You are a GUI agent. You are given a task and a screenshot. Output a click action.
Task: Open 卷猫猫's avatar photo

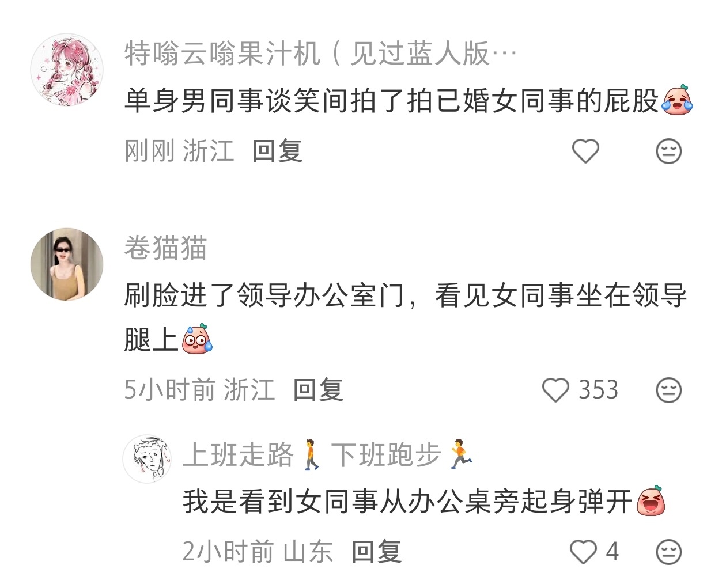pyautogui.click(x=67, y=264)
